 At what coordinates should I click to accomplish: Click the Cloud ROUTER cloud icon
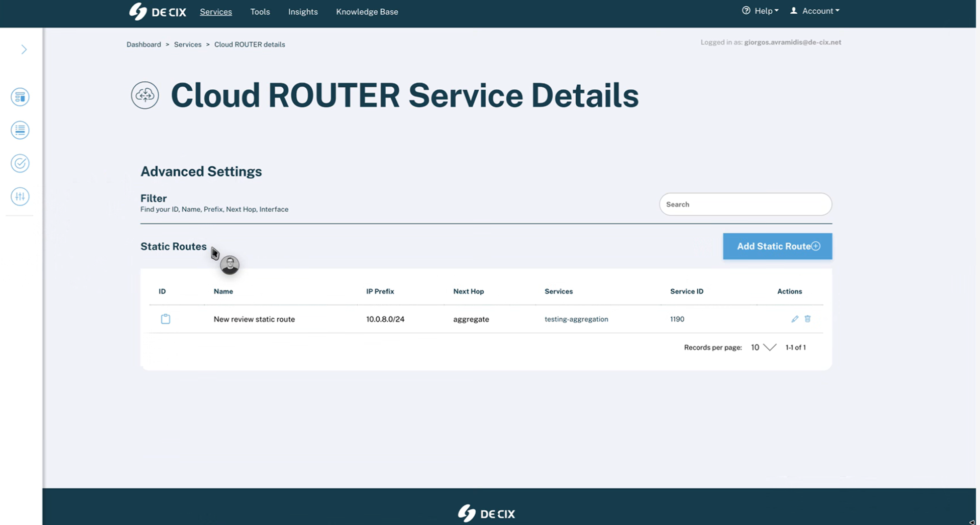coord(145,95)
